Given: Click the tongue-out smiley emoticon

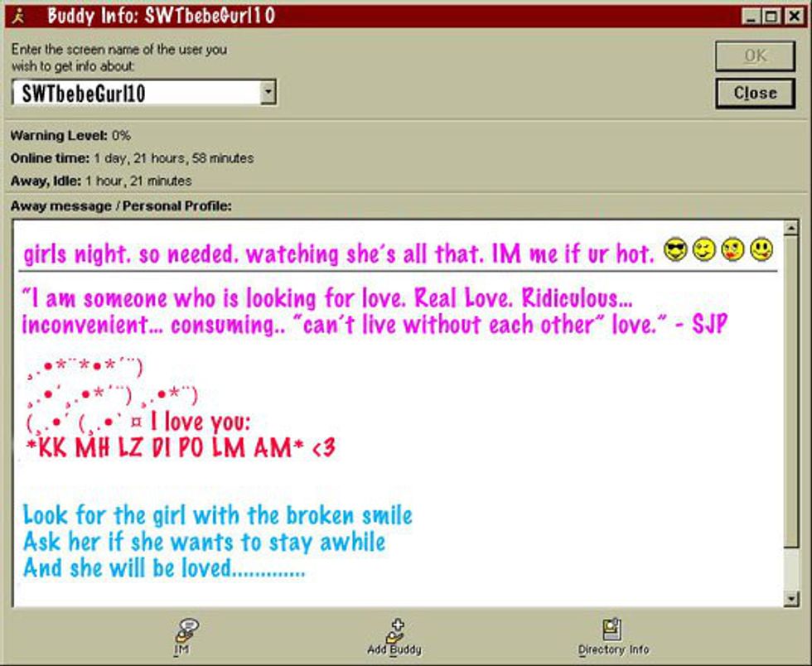Looking at the screenshot, I should tap(761, 249).
